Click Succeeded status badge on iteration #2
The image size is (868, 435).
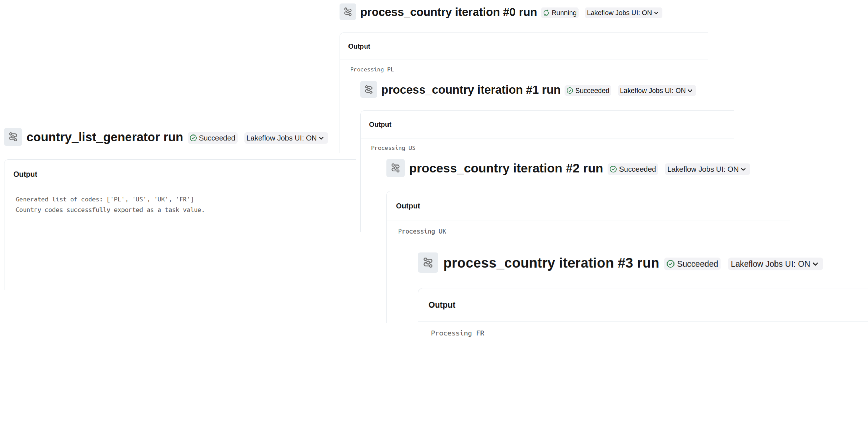(633, 169)
